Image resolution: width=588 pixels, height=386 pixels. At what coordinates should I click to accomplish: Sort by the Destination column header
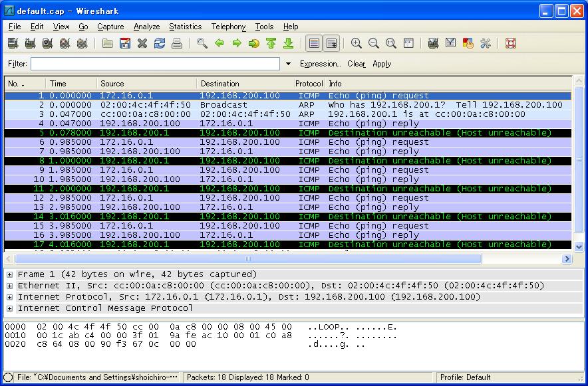click(x=245, y=84)
